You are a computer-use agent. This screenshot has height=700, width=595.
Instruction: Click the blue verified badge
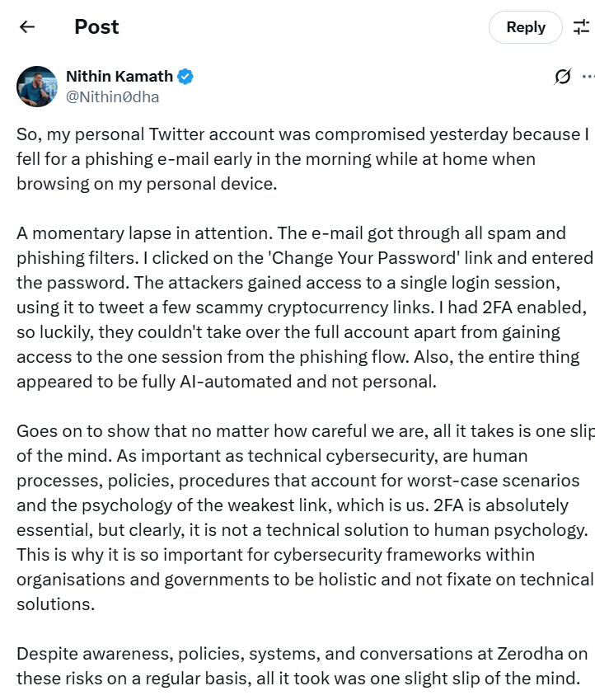pos(186,77)
